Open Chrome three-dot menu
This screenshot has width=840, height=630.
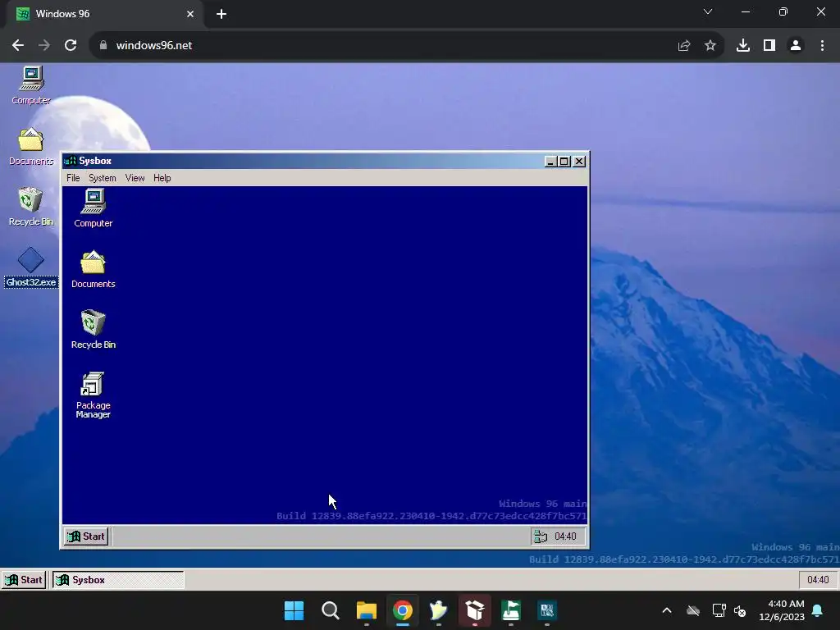[822, 46]
